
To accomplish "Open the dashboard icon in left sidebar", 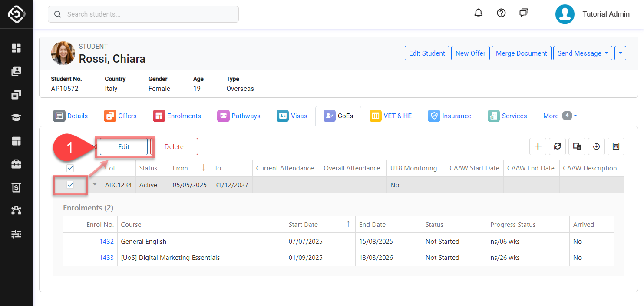I will point(16,48).
